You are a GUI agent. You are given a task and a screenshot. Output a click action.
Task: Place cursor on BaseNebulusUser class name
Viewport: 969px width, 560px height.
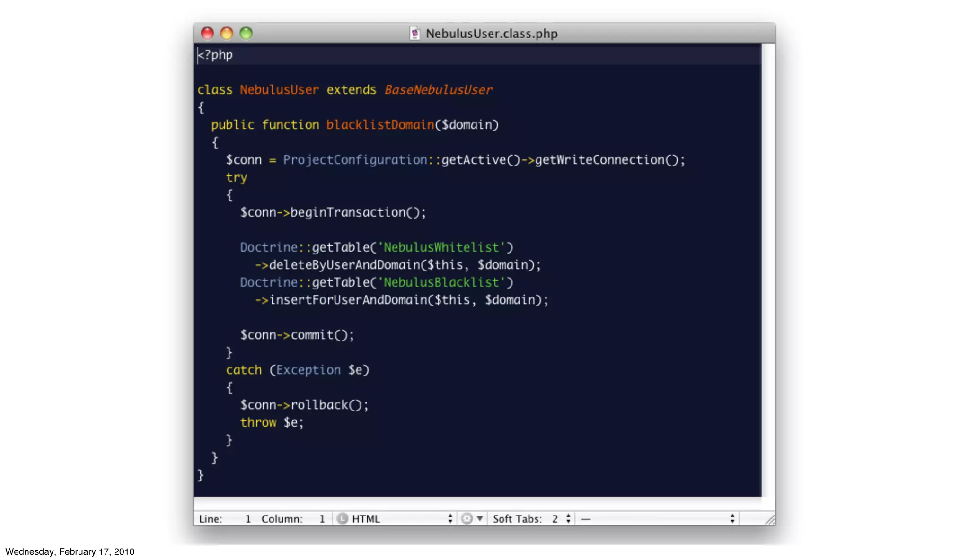tap(438, 90)
